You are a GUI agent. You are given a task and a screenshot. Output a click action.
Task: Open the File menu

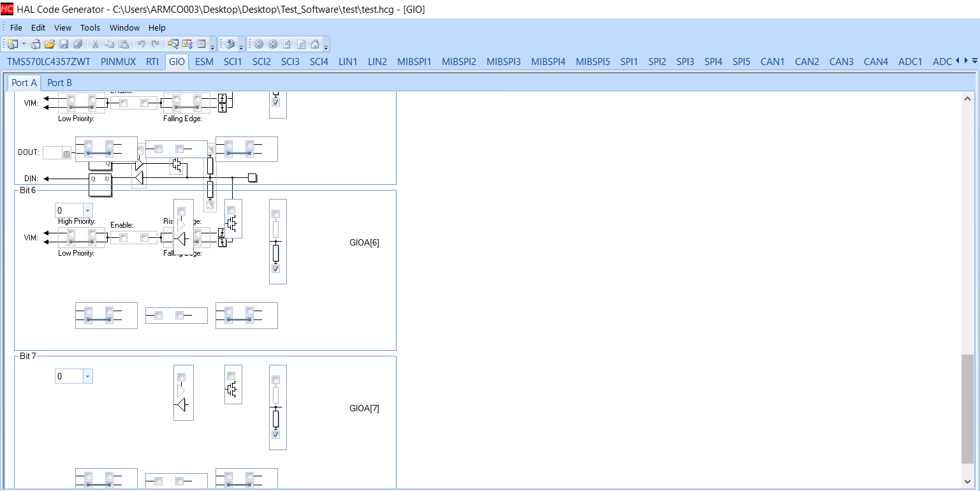pos(16,27)
